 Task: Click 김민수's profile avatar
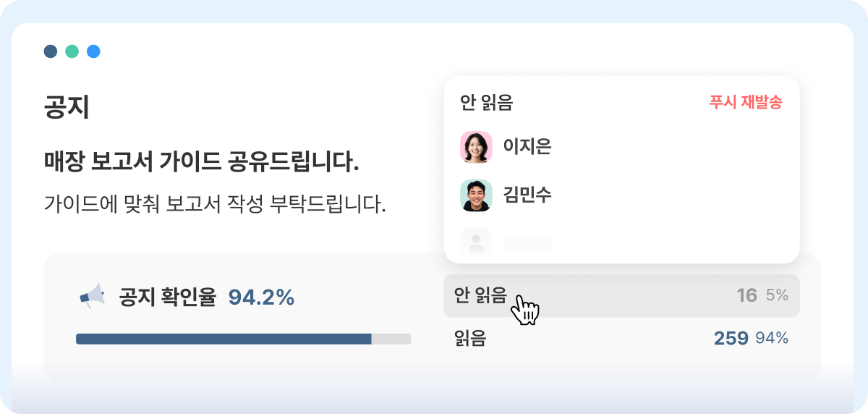coord(476,195)
